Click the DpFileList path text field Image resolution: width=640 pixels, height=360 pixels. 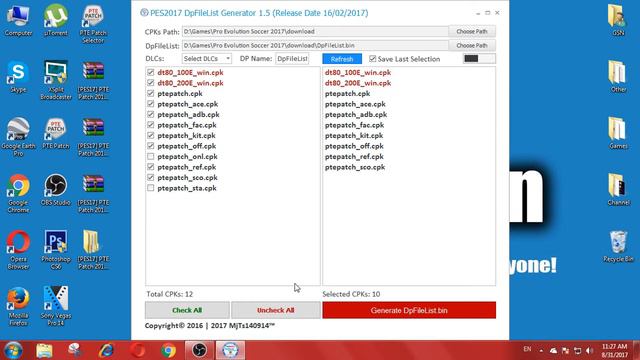[x=315, y=45]
